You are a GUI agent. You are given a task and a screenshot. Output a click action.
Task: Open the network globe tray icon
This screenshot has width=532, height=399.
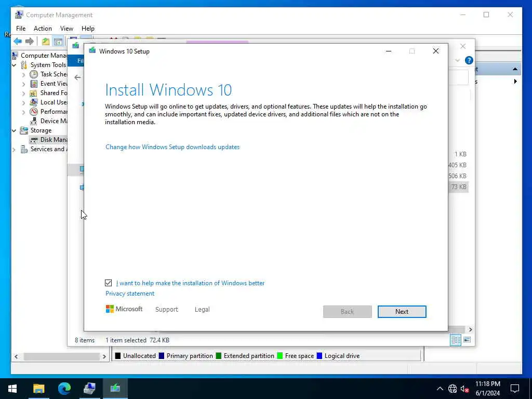tap(453, 389)
